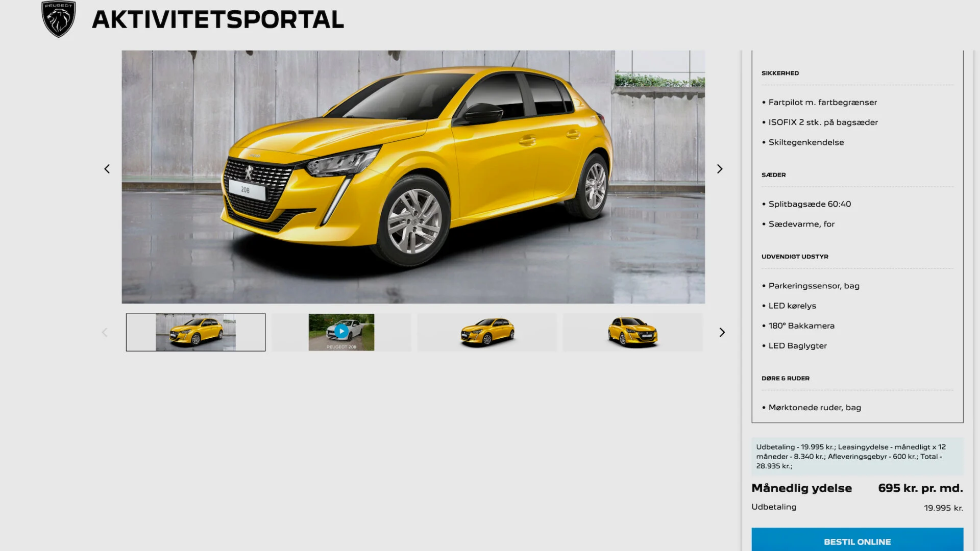Go to next car image with right arrow

[x=720, y=169]
